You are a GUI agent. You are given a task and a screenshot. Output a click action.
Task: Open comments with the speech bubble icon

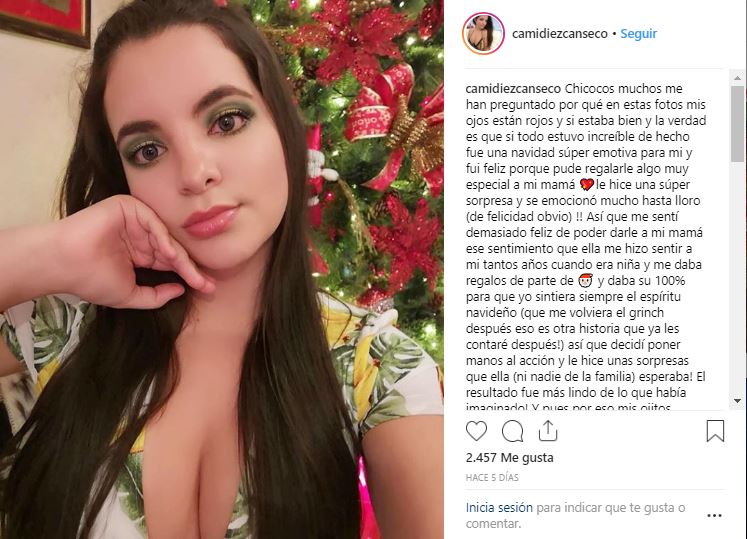click(x=513, y=431)
